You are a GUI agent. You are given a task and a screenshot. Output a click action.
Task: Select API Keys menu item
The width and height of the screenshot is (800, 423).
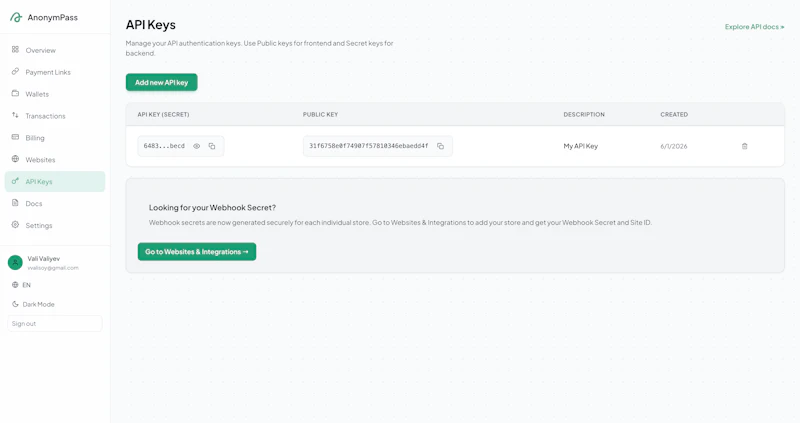click(x=55, y=182)
